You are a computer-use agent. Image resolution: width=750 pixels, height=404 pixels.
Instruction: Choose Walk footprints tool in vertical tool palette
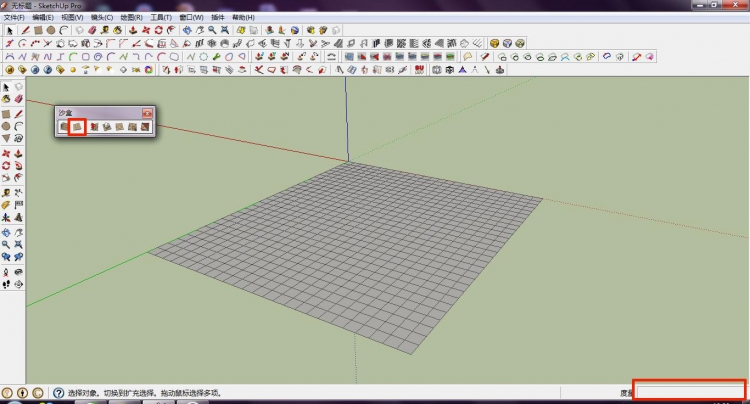click(6, 284)
